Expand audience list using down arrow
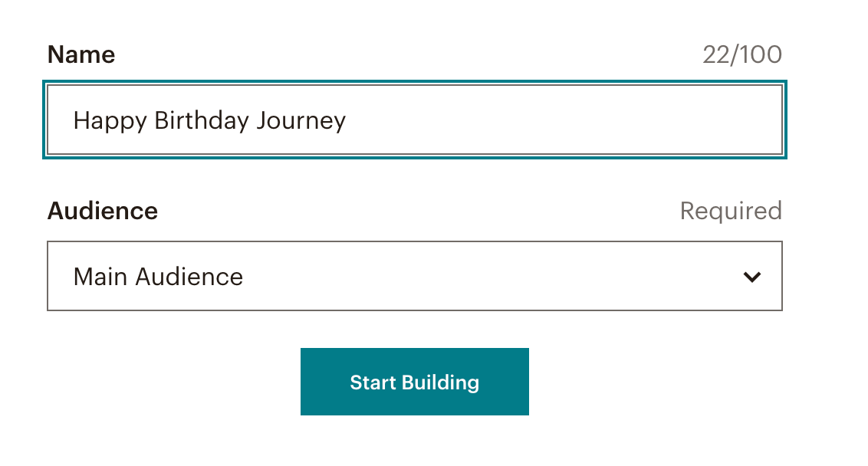Viewport: 868px width, 466px height. pos(752,277)
